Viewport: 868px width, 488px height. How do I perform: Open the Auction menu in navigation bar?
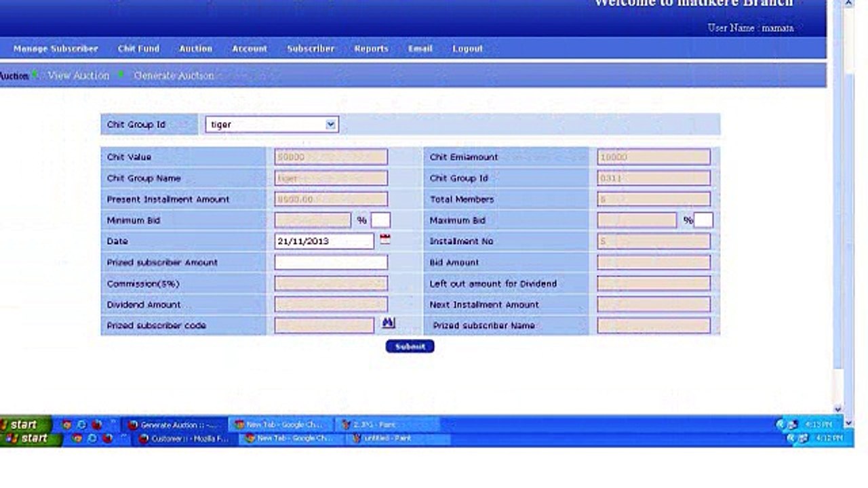pyautogui.click(x=195, y=49)
